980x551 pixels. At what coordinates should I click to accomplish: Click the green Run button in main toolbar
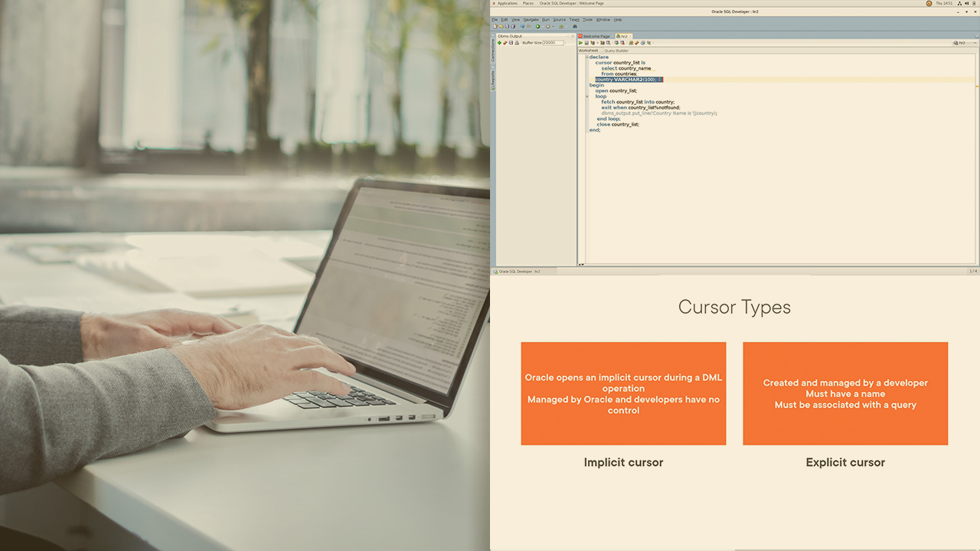[x=537, y=26]
